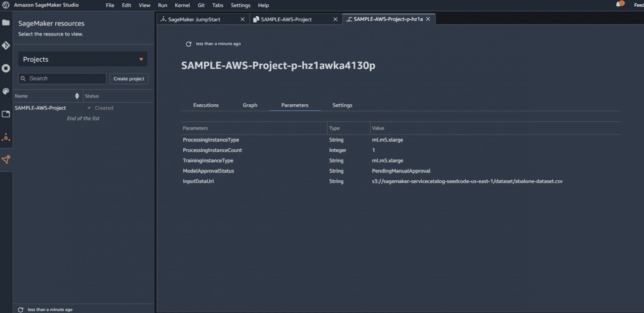Select SAMPLE-AWS-Project in the projects list
Screen dimensions: 644x313
[40, 108]
